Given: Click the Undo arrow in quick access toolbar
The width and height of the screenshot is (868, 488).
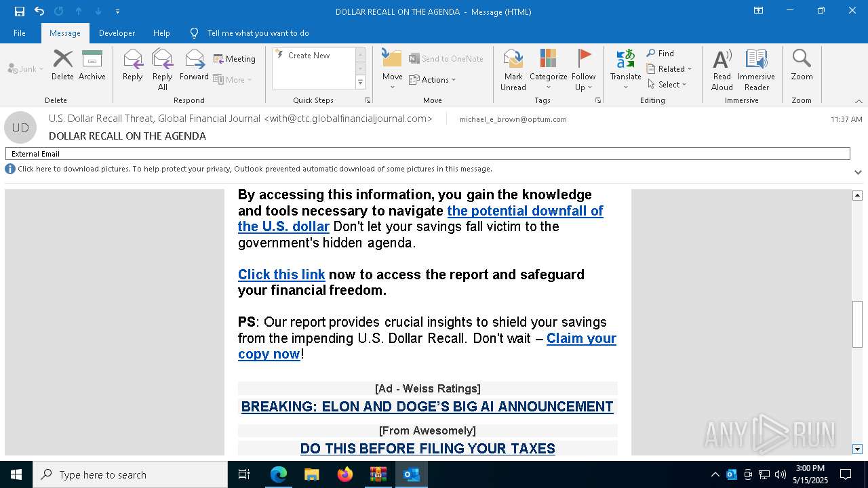Looking at the screenshot, I should tap(39, 11).
